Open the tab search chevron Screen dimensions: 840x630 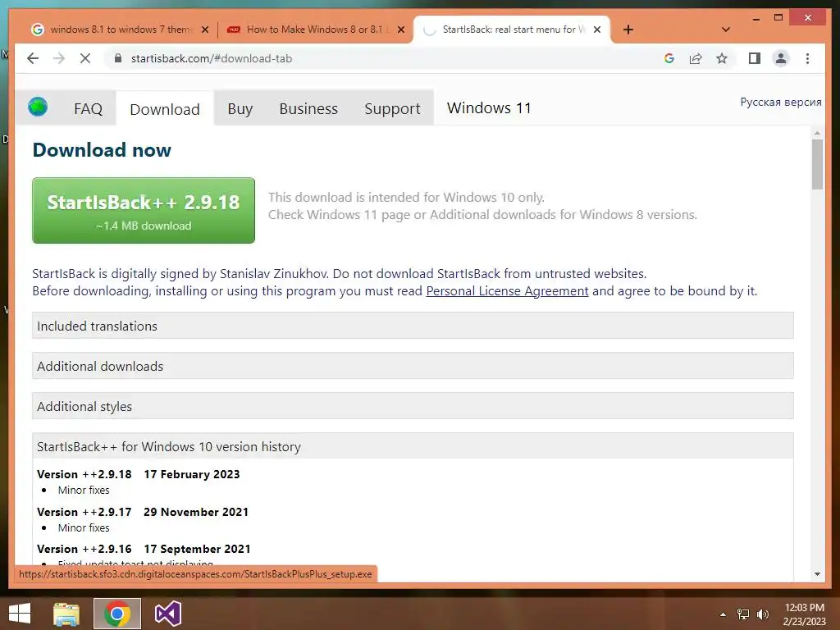coord(726,30)
